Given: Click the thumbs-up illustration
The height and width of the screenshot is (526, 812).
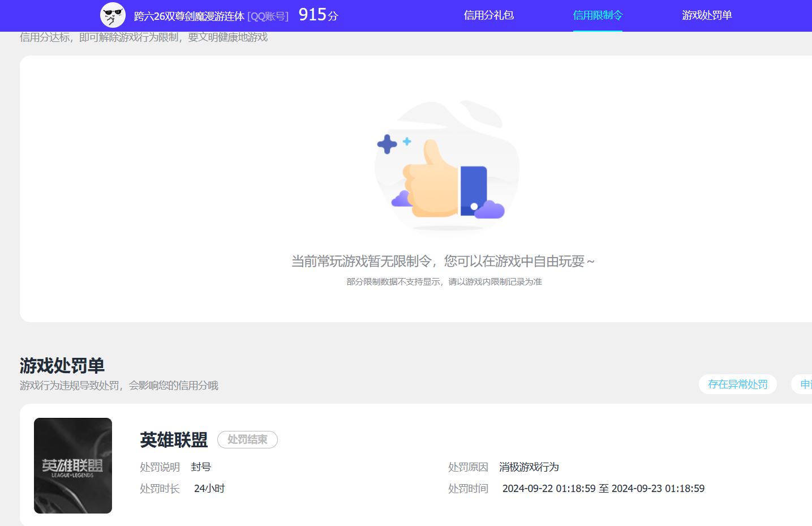Looking at the screenshot, I should 446,168.
